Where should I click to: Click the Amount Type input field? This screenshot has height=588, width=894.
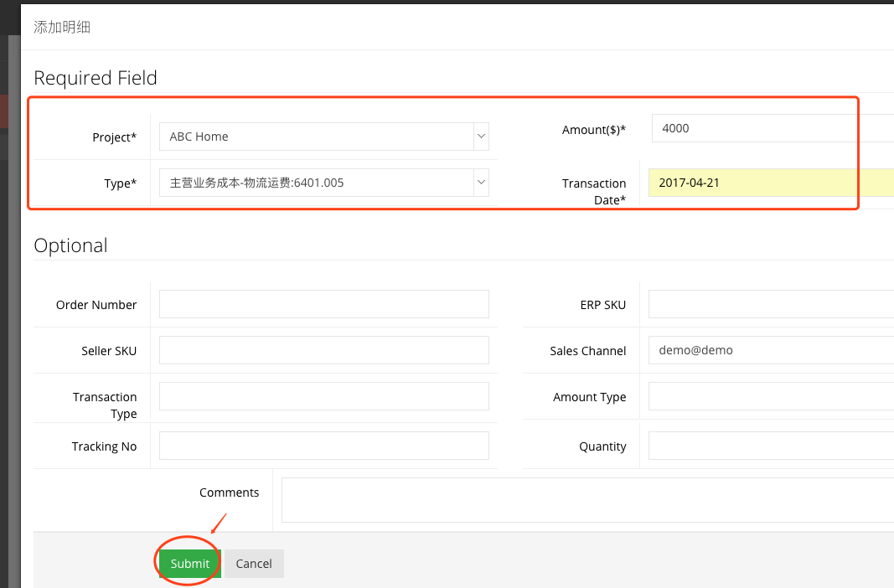tap(771, 396)
